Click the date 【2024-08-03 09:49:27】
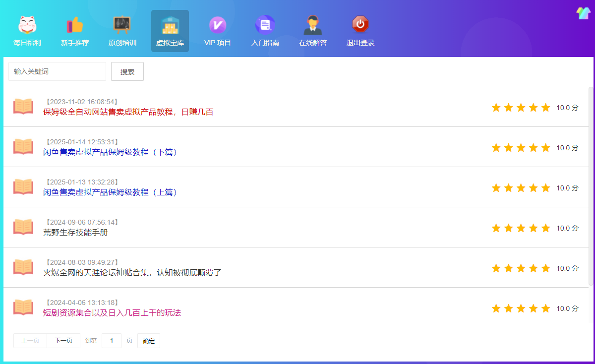Screen dimensions: 595x364 click(x=81, y=262)
